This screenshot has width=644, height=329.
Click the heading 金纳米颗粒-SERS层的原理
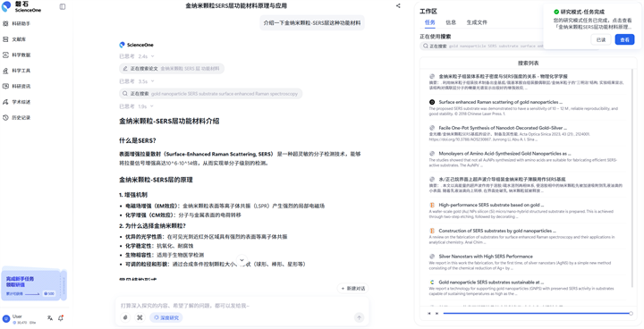tap(156, 180)
